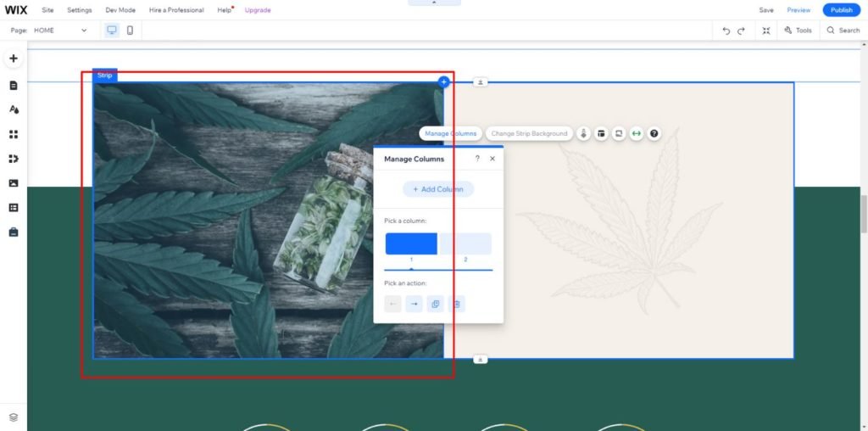Click the Upgrade link
This screenshot has height=431, width=868.
point(258,10)
